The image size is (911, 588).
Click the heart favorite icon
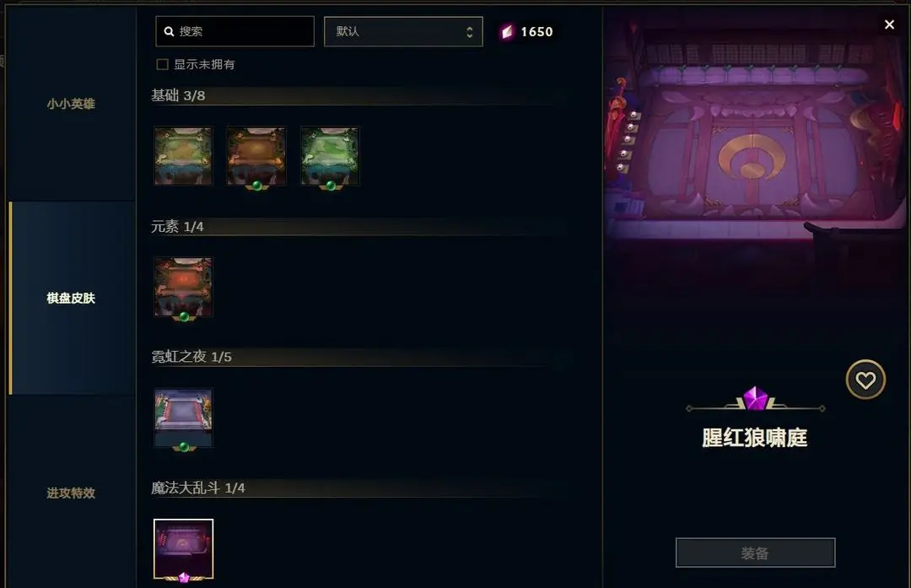pos(865,380)
